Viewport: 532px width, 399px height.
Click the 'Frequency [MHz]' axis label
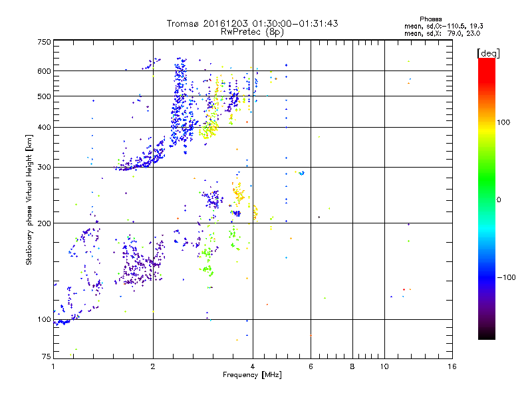[x=252, y=375]
